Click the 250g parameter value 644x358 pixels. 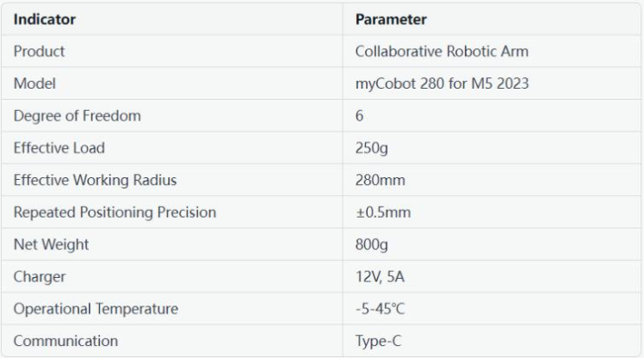372,148
